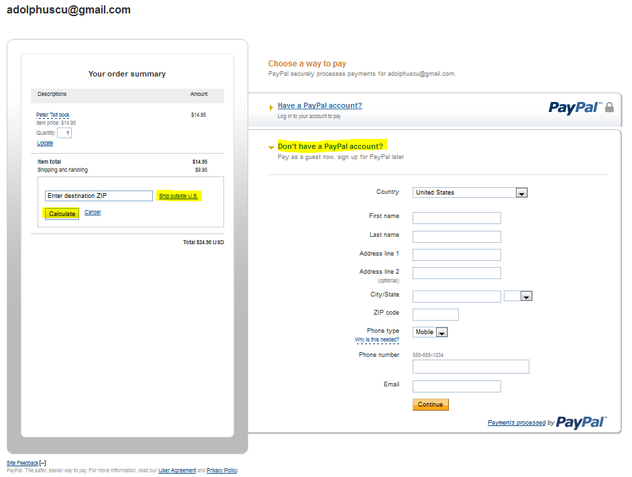Screen dimensions: 632x477
Task: Click the PayPal logo at bottom right
Action: (x=581, y=422)
